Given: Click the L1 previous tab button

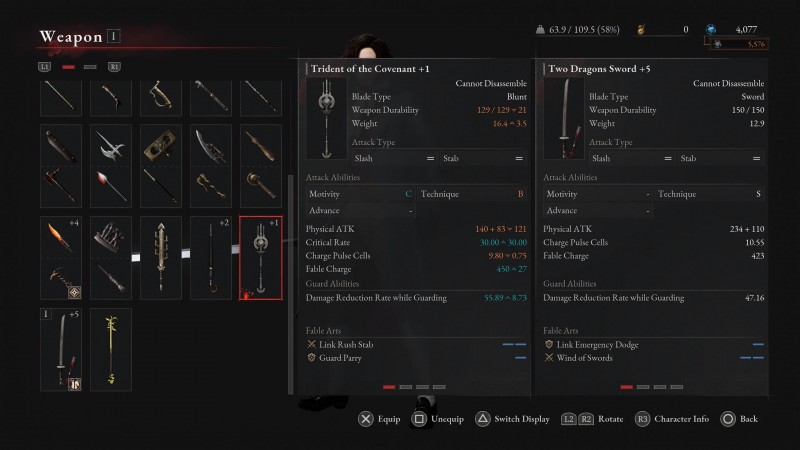Looking at the screenshot, I should tap(44, 67).
